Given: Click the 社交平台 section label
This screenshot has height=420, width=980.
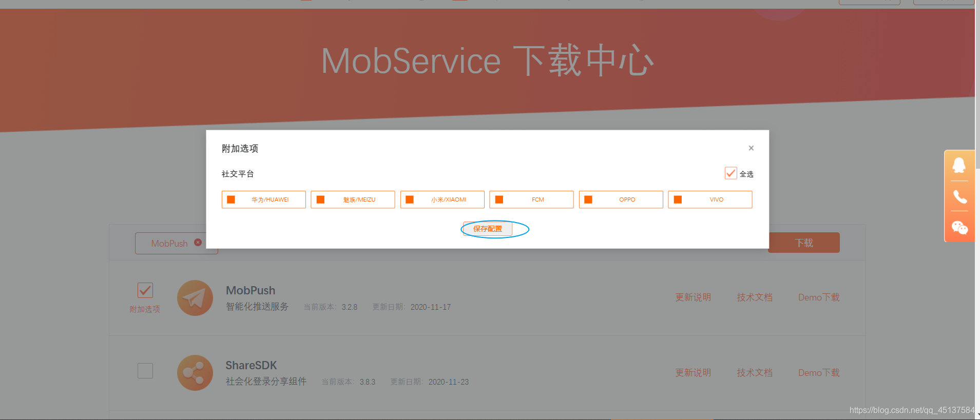Looking at the screenshot, I should coord(238,174).
